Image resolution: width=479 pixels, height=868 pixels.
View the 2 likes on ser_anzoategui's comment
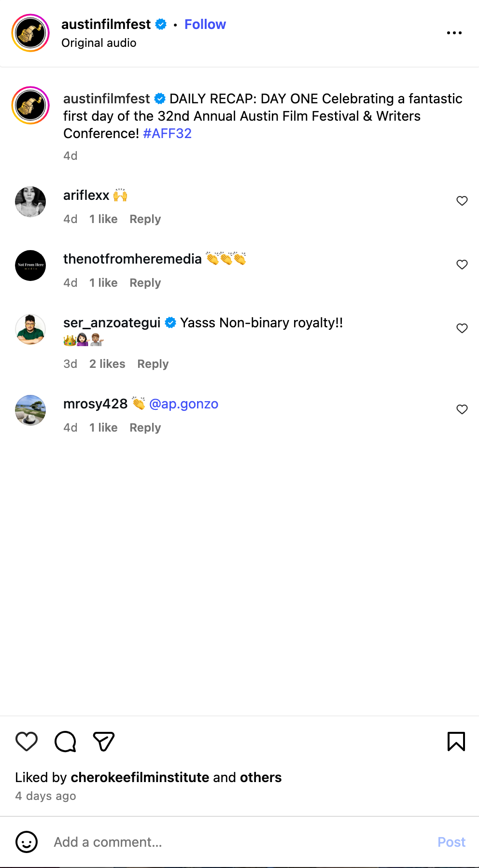click(x=107, y=364)
